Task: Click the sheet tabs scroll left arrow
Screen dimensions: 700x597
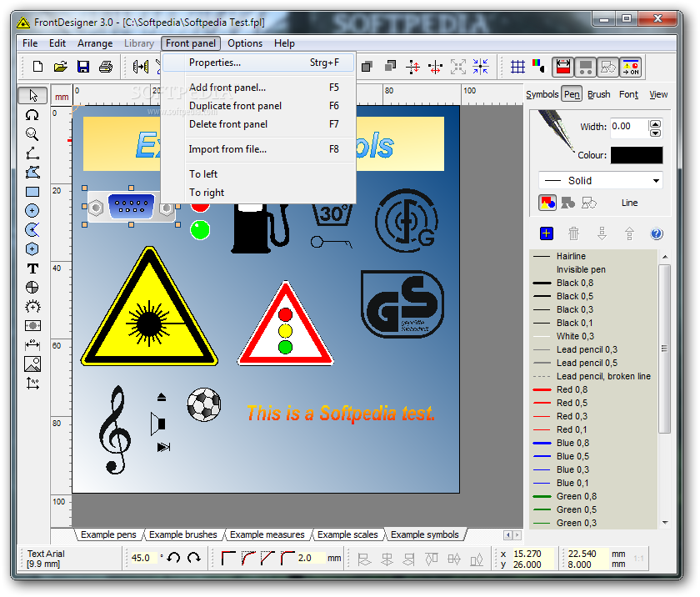Action: 508,534
